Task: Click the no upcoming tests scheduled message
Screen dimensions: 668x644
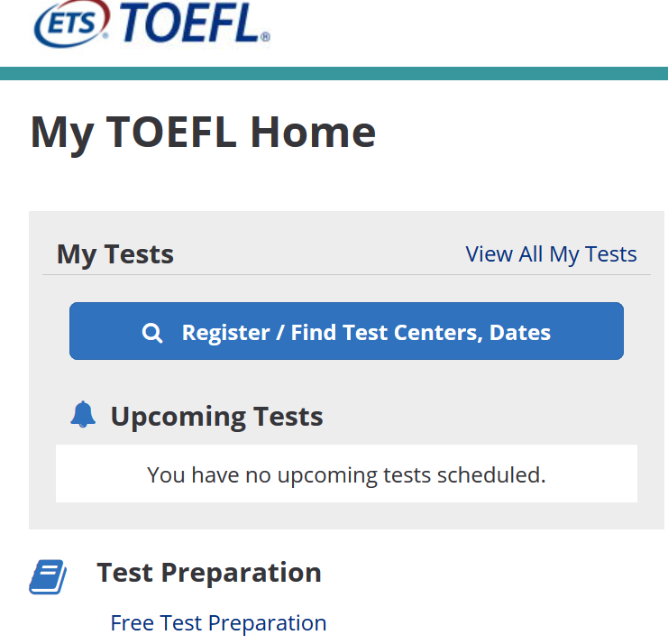Action: [x=346, y=474]
